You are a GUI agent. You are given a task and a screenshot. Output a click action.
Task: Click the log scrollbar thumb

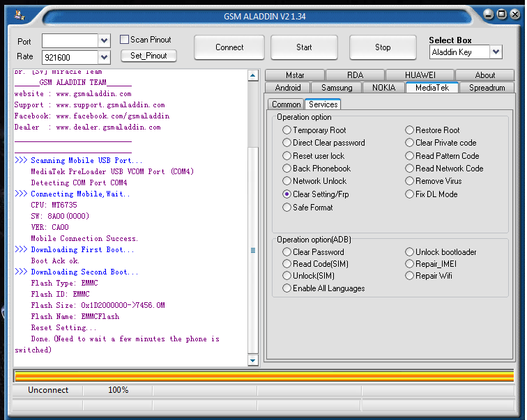[253, 251]
